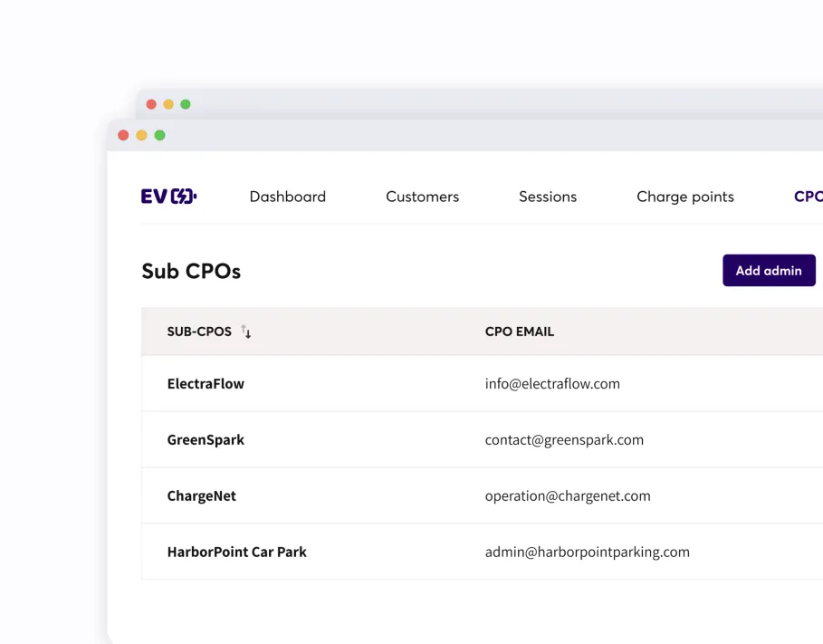Click the admin@harborpointparking.com email
823x644 pixels.
587,553
